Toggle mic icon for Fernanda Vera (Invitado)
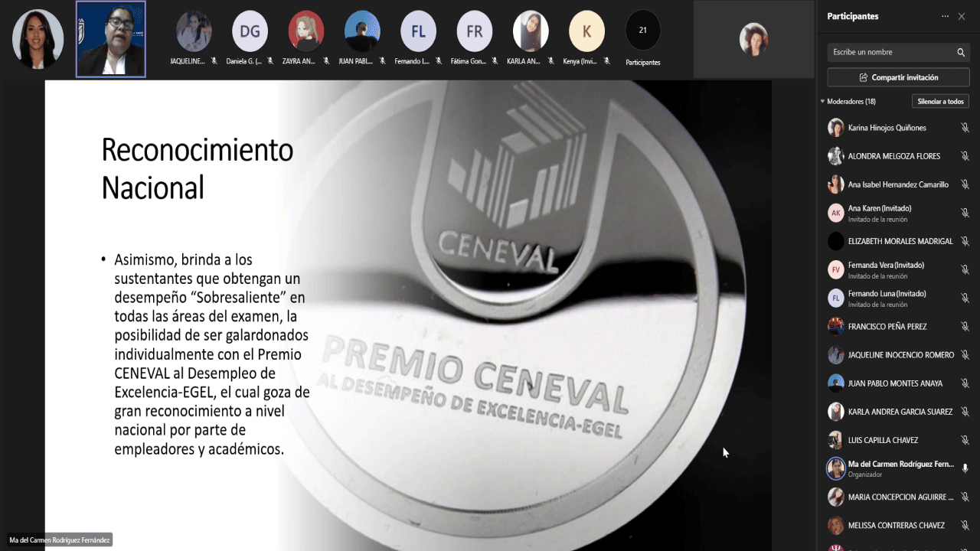 (965, 269)
